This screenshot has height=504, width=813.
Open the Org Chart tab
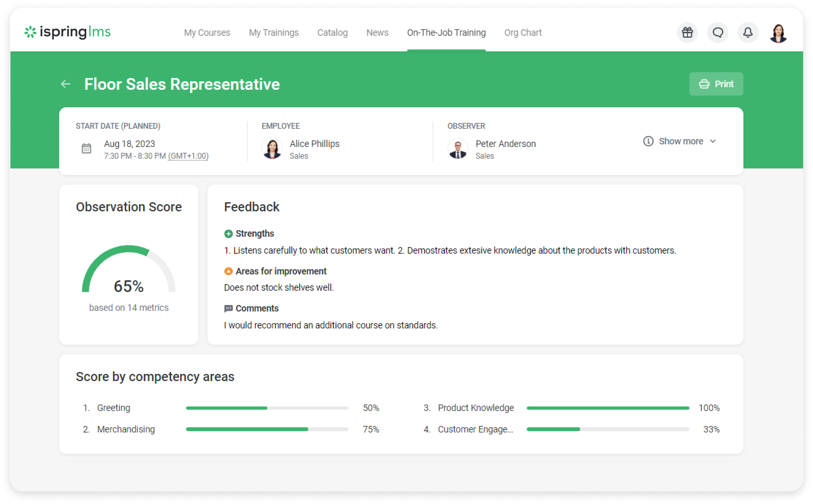tap(523, 33)
